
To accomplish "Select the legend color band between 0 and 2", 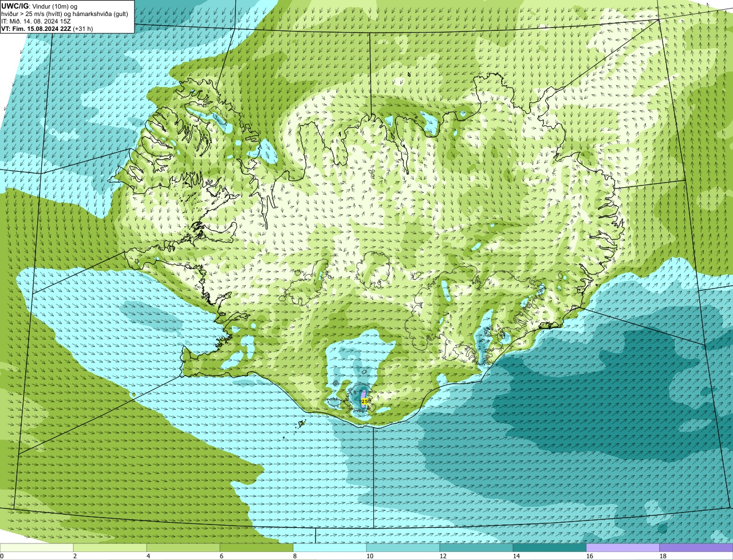I will point(37,548).
